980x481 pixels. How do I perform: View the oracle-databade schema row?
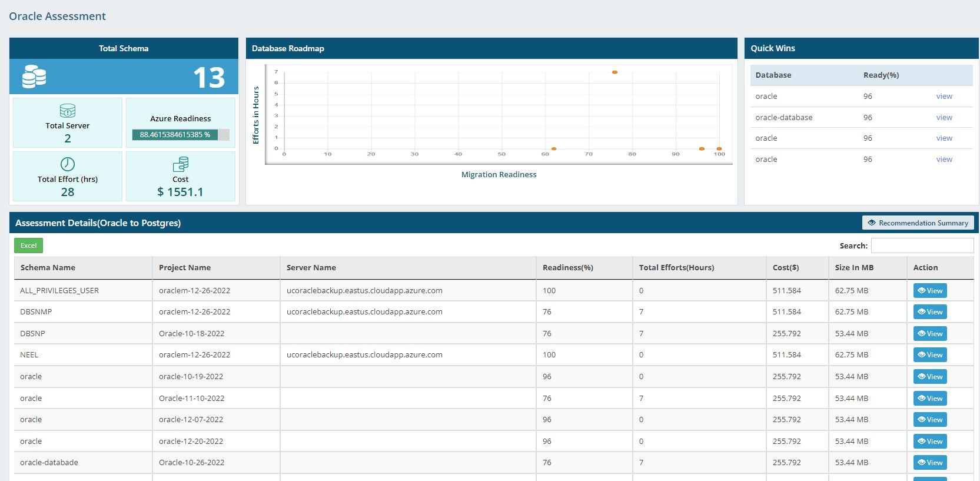(930, 463)
